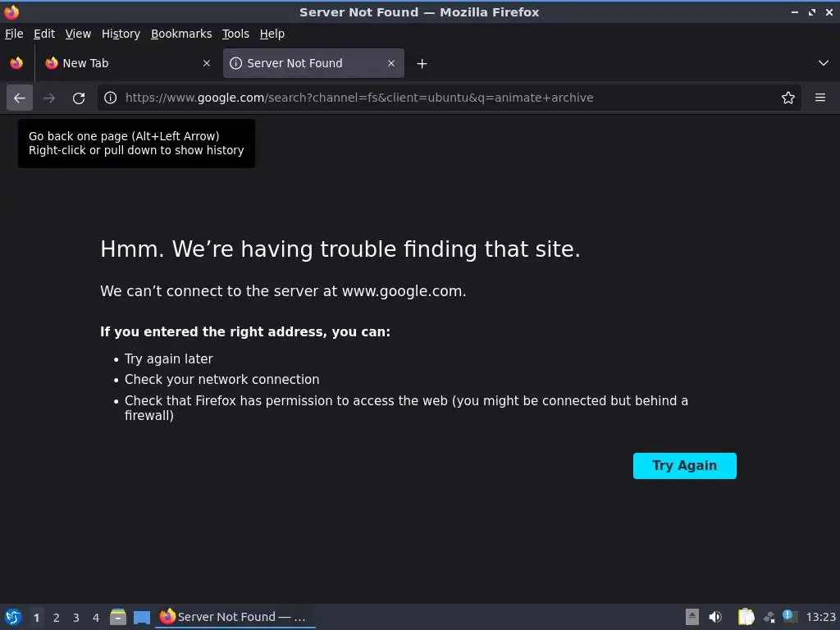Select the Server Not Found tab
This screenshot has height=630, width=840.
(313, 63)
